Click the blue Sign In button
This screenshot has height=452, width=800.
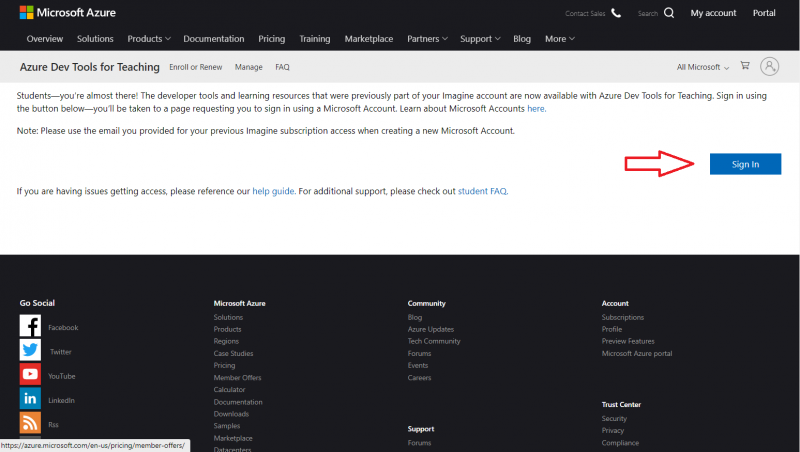(x=745, y=164)
